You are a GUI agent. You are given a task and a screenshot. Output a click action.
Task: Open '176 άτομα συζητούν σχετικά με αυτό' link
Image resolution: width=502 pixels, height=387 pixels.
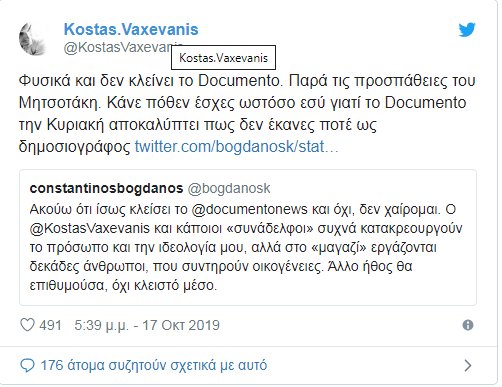[154, 365]
